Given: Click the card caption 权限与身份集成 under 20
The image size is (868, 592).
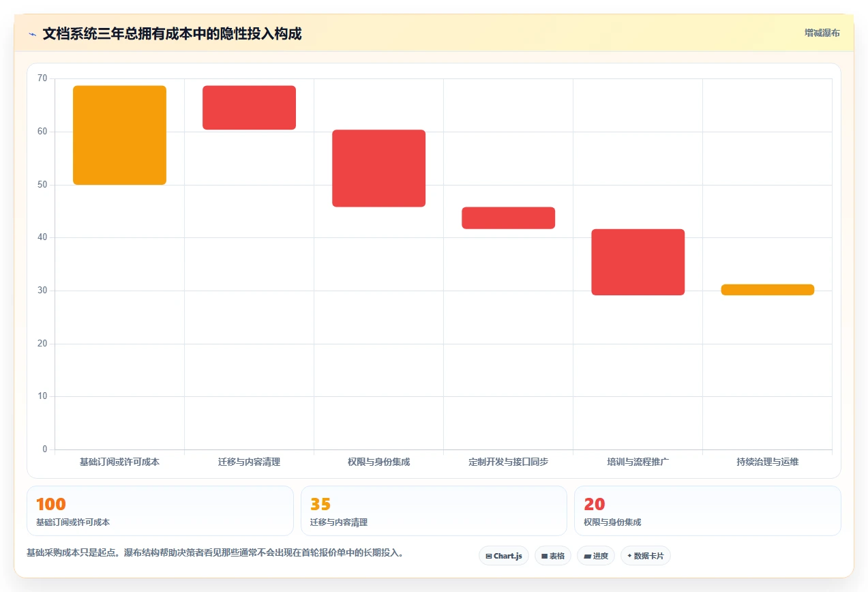Looking at the screenshot, I should pos(612,522).
